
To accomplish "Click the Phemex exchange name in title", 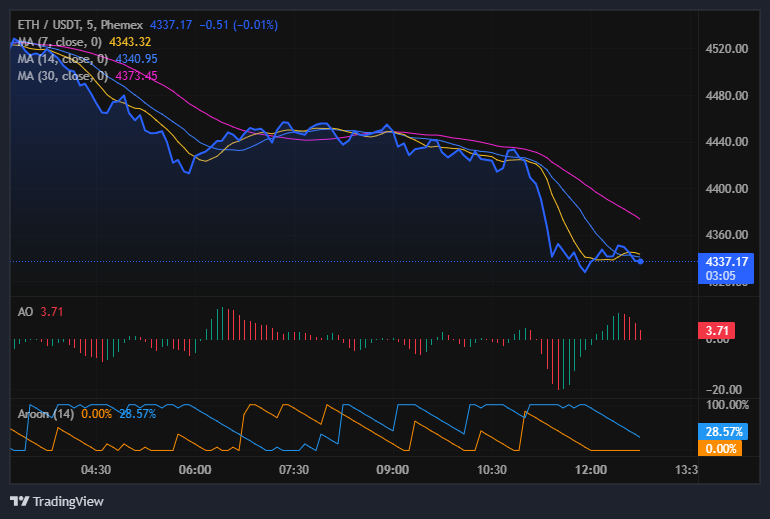I will (122, 24).
